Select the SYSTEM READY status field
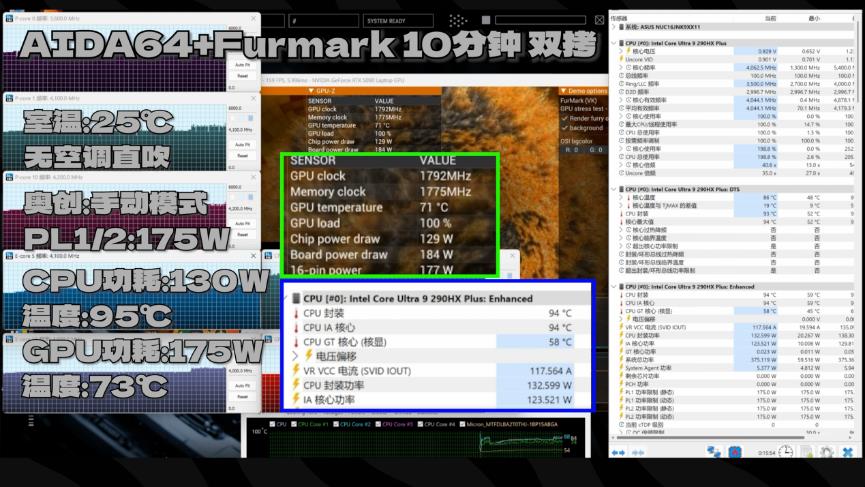Viewport: 865px width, 487px height. click(398, 21)
